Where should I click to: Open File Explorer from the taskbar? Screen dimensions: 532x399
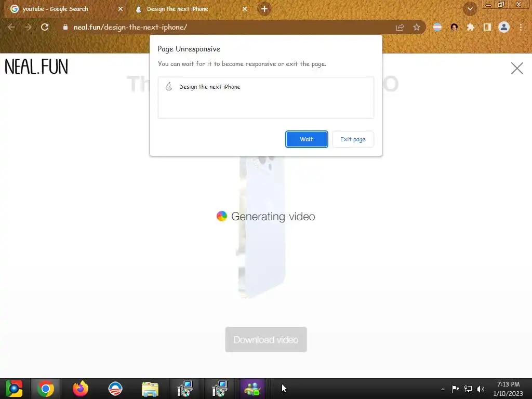pyautogui.click(x=150, y=389)
